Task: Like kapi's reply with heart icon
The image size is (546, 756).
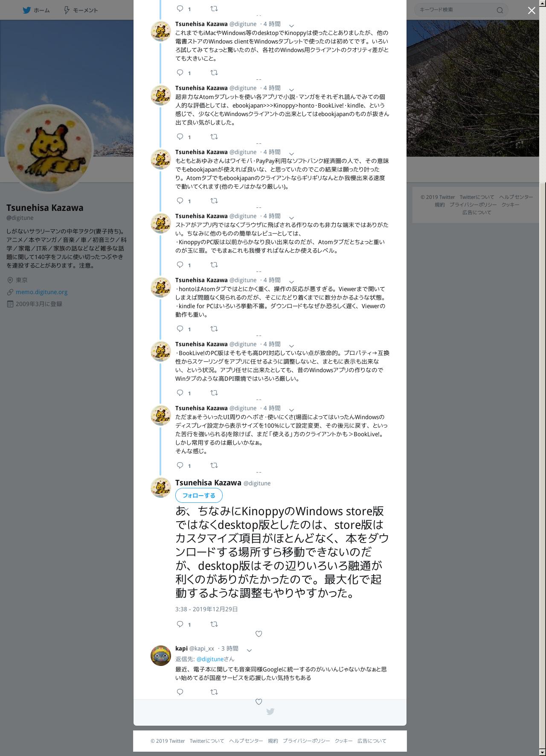Action: click(x=258, y=702)
